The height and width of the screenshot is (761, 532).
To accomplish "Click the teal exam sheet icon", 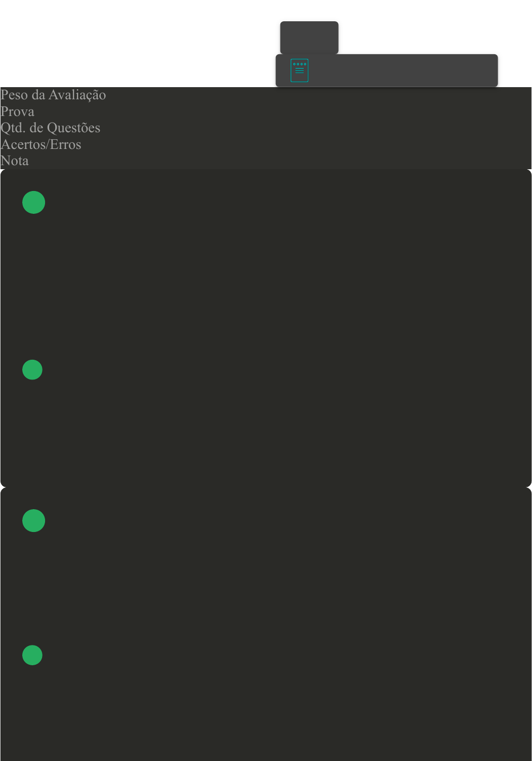I will click(299, 70).
